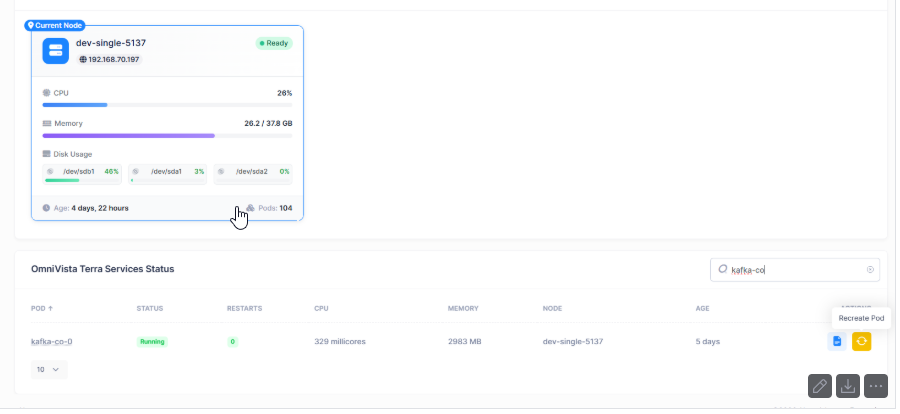Clear the search field with the clear icon
The height and width of the screenshot is (414, 900).
pyautogui.click(x=870, y=270)
